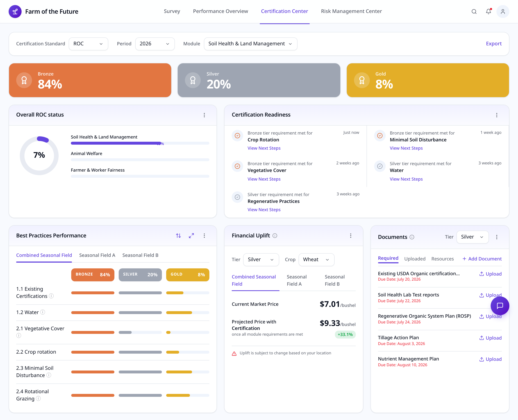Open Financial Uplift Tier Silver dropdown
The height and width of the screenshot is (420, 518).
point(261,260)
